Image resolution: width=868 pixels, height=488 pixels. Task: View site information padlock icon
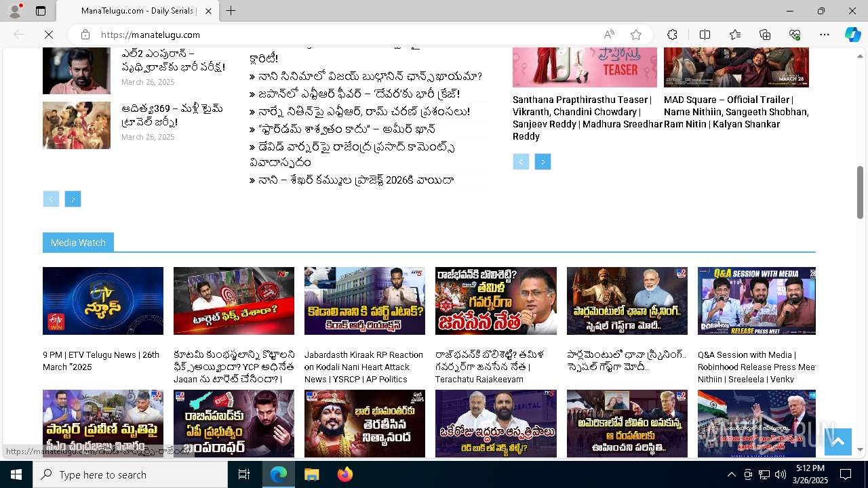(x=85, y=35)
